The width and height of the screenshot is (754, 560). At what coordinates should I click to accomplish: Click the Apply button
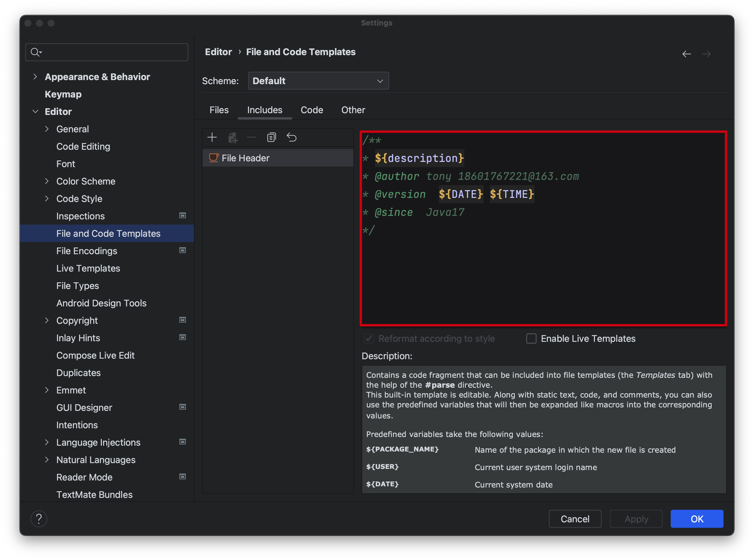636,519
